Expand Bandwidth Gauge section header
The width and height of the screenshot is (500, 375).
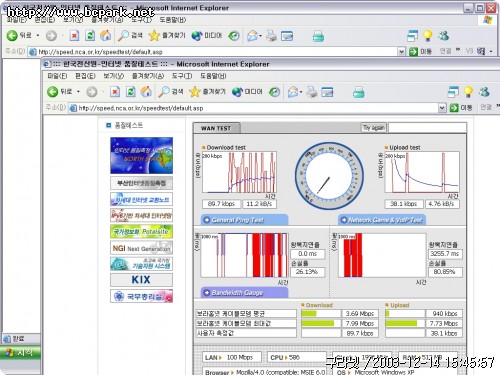click(x=244, y=293)
